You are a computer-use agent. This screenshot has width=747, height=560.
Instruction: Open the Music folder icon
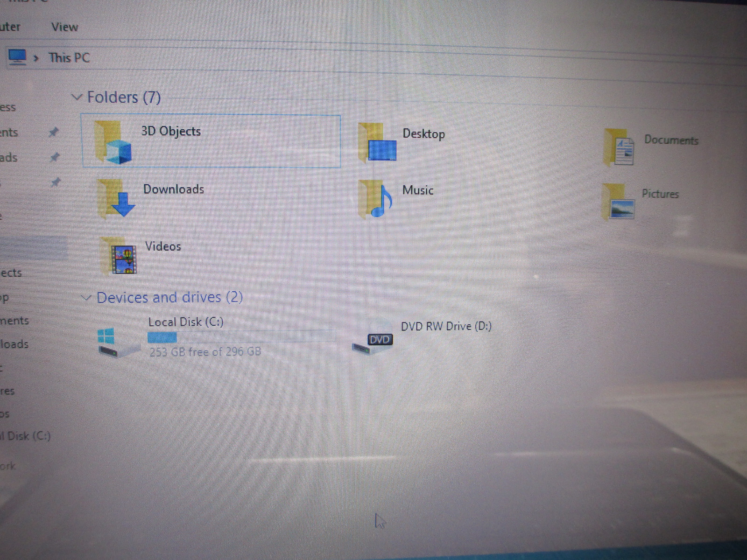(x=376, y=199)
